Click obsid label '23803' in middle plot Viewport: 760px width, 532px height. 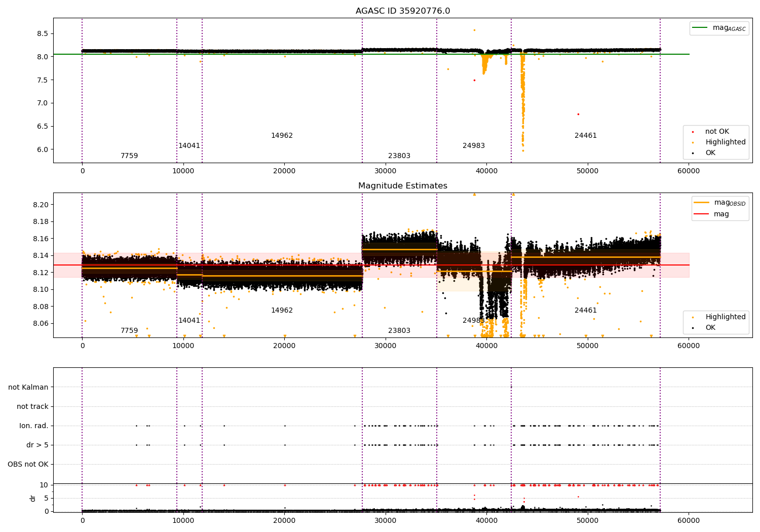(x=399, y=331)
